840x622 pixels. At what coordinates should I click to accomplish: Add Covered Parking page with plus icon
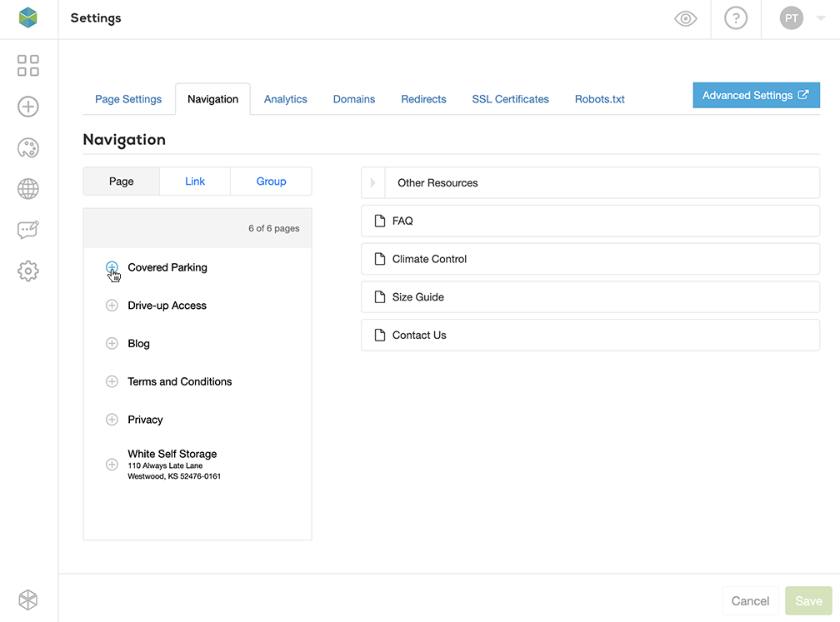112,267
